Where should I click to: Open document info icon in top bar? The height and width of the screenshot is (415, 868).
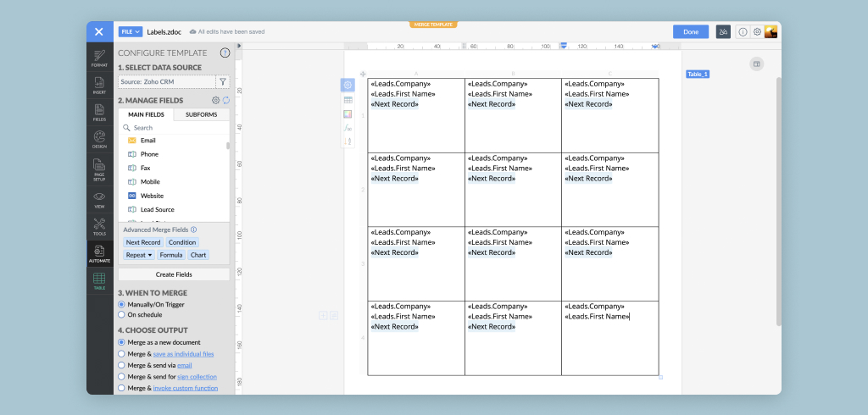[743, 32]
